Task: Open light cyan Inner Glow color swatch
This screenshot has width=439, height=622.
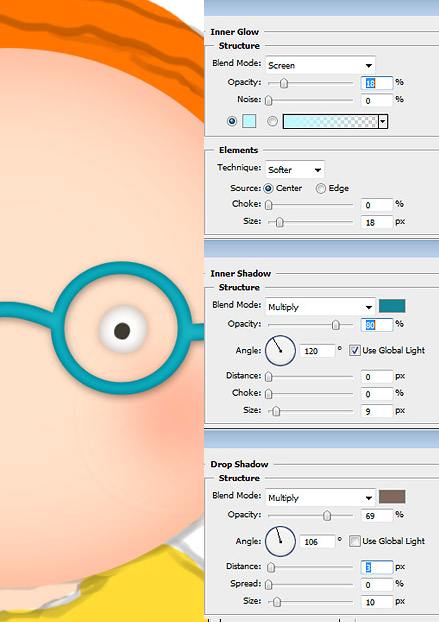Action: point(249,121)
